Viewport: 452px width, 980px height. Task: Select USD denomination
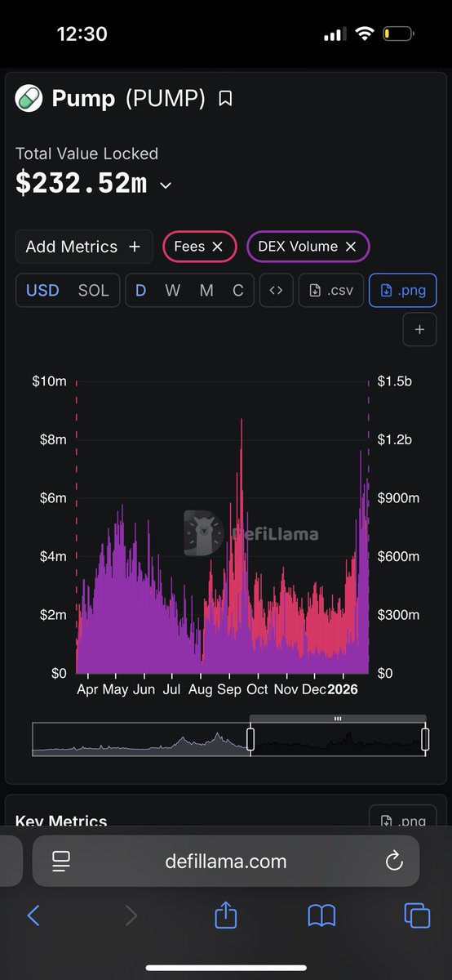tap(42, 291)
